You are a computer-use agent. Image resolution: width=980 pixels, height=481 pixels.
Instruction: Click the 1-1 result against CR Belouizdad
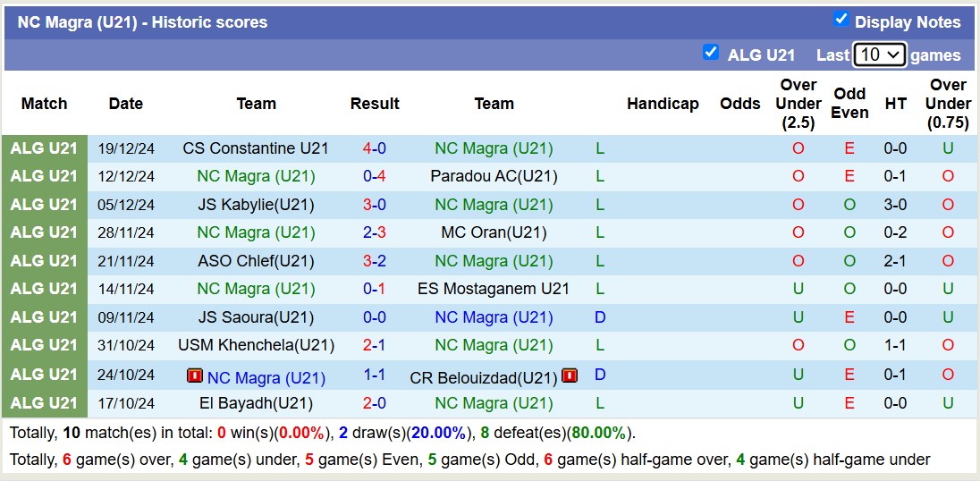pyautogui.click(x=374, y=376)
